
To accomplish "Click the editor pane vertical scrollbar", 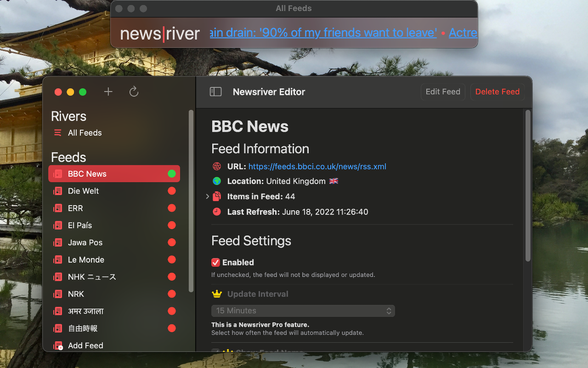I will point(528,186).
